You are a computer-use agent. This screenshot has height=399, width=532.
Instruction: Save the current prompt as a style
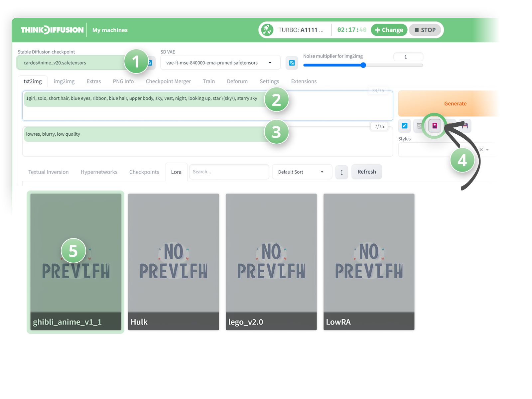465,126
